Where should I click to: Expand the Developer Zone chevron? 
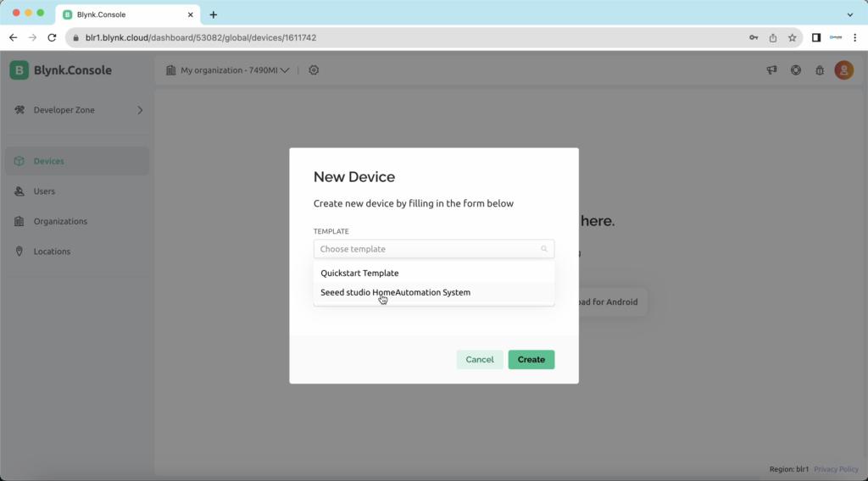[x=140, y=110]
